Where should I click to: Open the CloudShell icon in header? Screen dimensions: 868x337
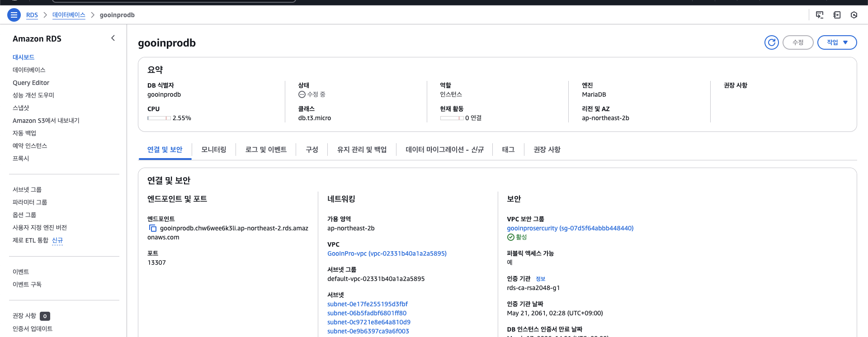coord(820,15)
